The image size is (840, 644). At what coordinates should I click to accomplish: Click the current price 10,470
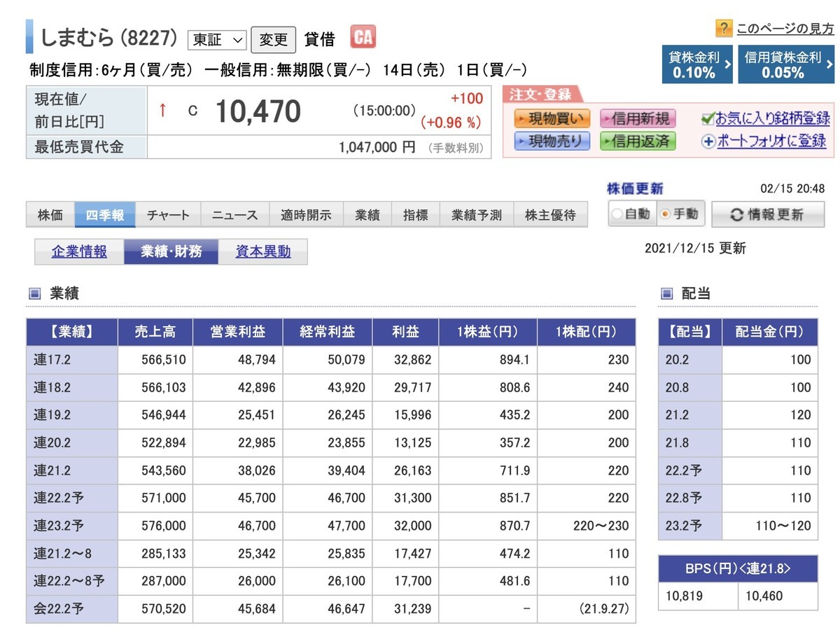(258, 111)
